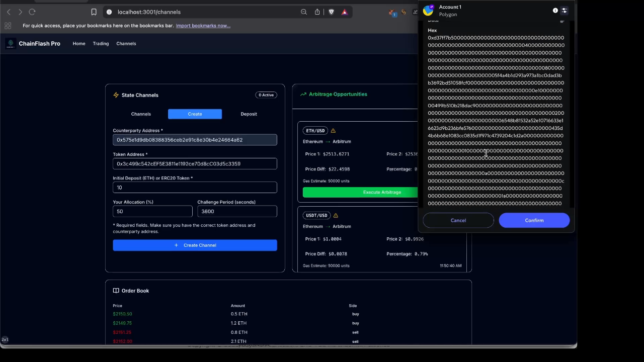
Task: Confirm the wallet transaction
Action: click(x=534, y=220)
